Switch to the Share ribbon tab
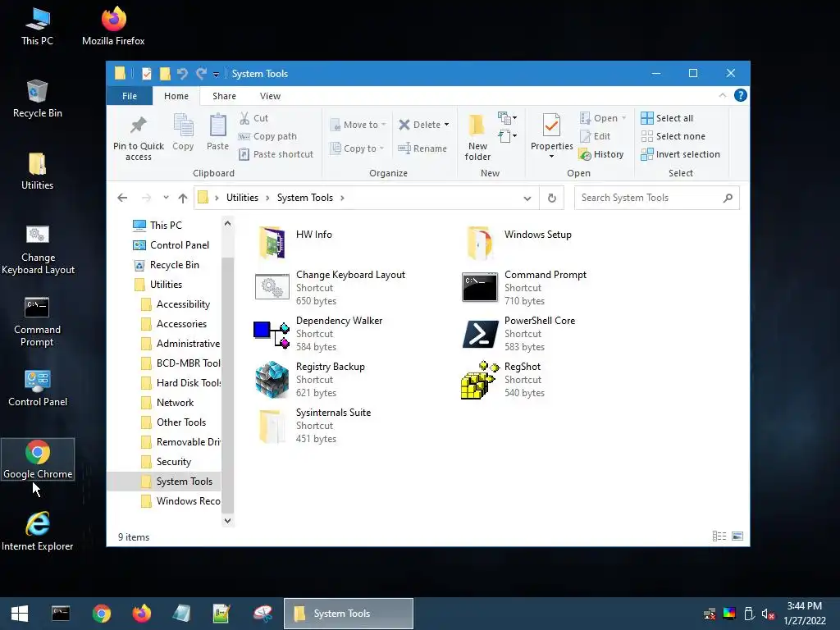The image size is (840, 630). coord(224,96)
